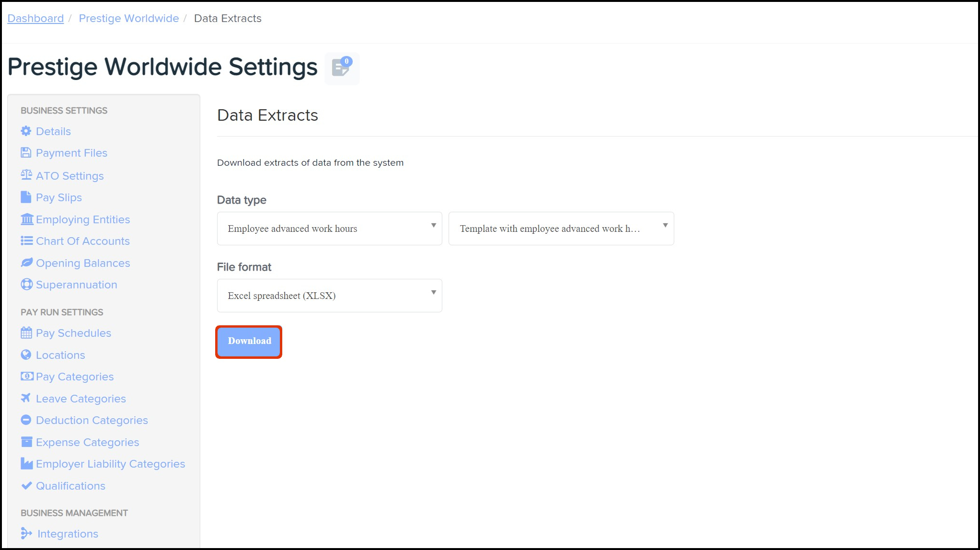This screenshot has width=980, height=550.
Task: Click the scales icon for ATO Settings
Action: pos(26,175)
